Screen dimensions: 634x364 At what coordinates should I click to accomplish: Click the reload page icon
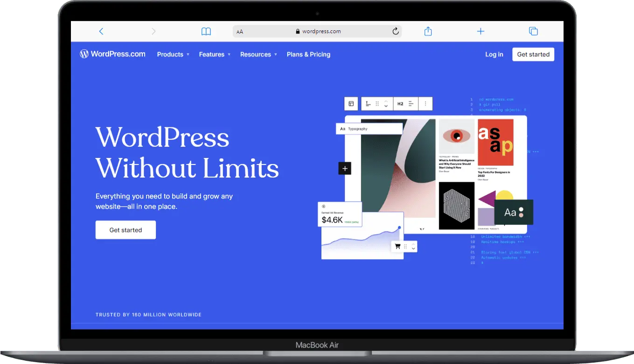395,31
